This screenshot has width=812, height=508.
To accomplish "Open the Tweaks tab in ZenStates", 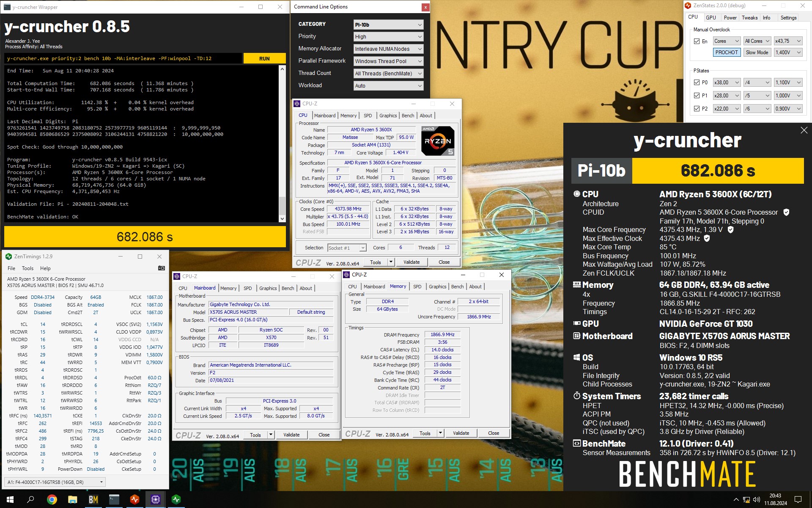I will tap(749, 18).
